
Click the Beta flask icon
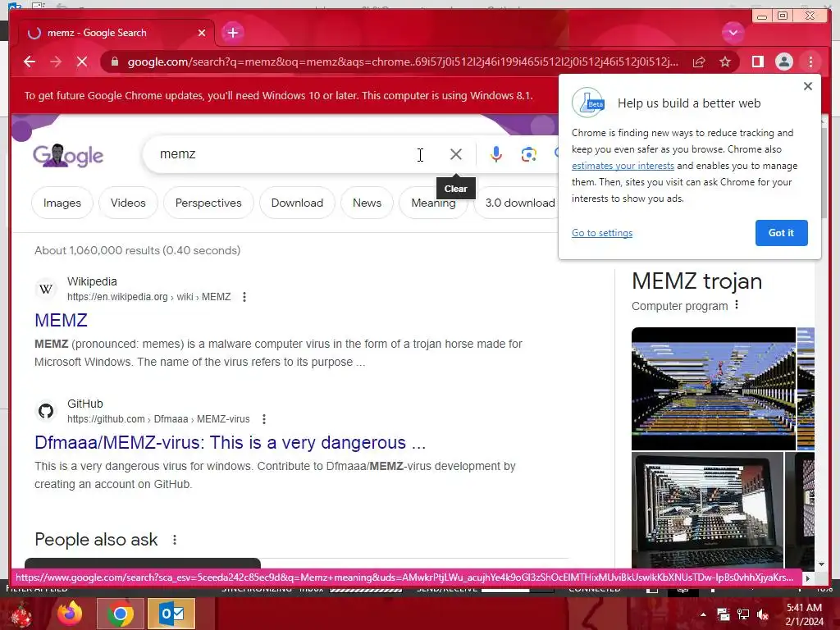point(588,103)
